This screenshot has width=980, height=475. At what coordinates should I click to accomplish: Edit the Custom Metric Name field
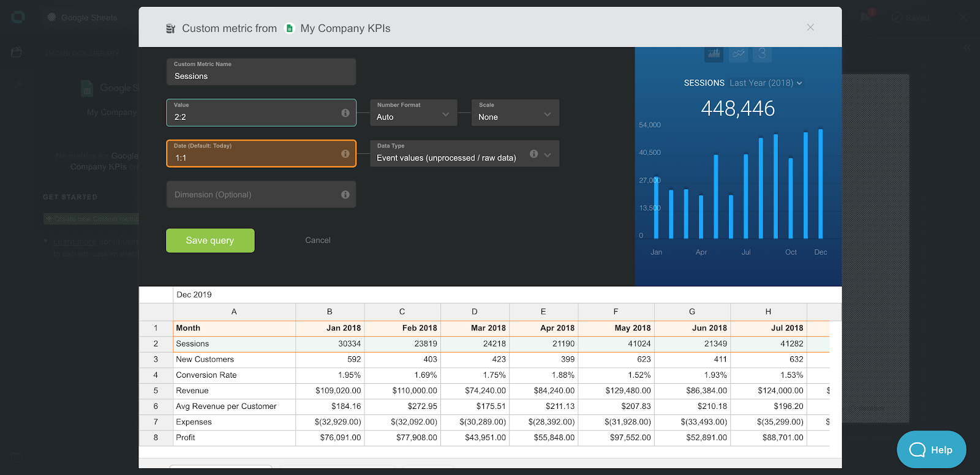pyautogui.click(x=261, y=77)
